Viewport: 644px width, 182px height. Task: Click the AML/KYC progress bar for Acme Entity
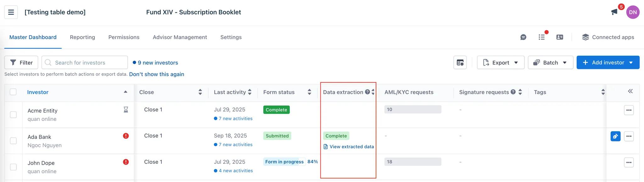click(x=413, y=110)
